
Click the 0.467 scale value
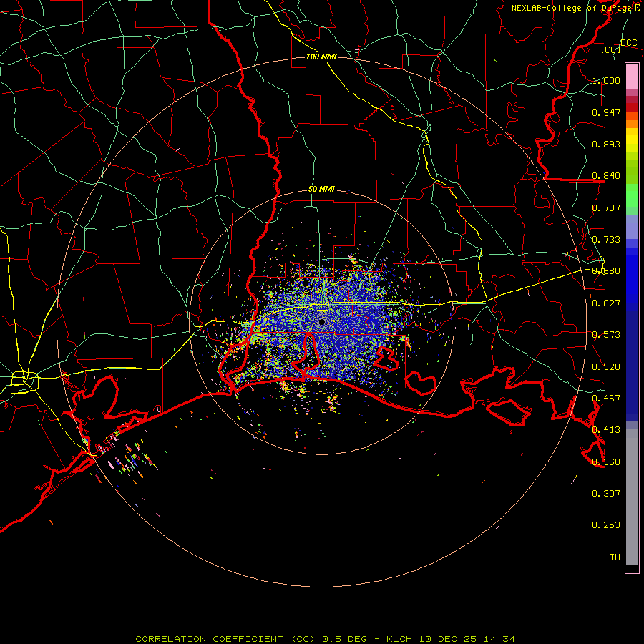tap(606, 399)
